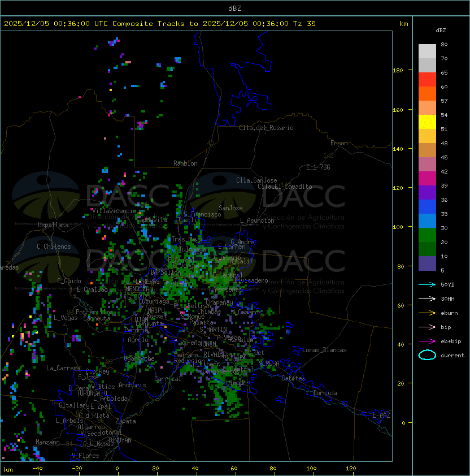The width and height of the screenshot is (470, 476).
Task: Click the Zapata map label
Action: [x=125, y=421]
